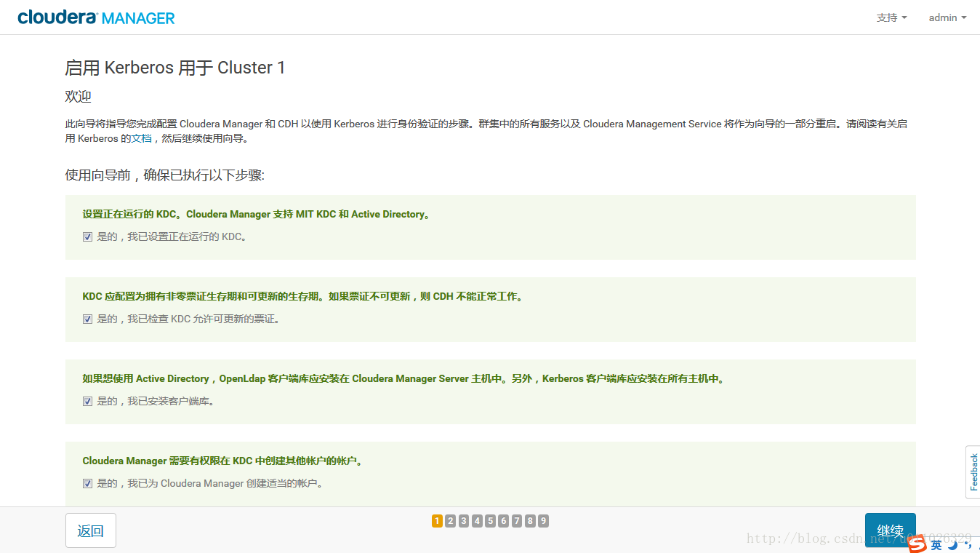980x553 pixels.
Task: Open the Feedback side tab
Action: tap(973, 472)
